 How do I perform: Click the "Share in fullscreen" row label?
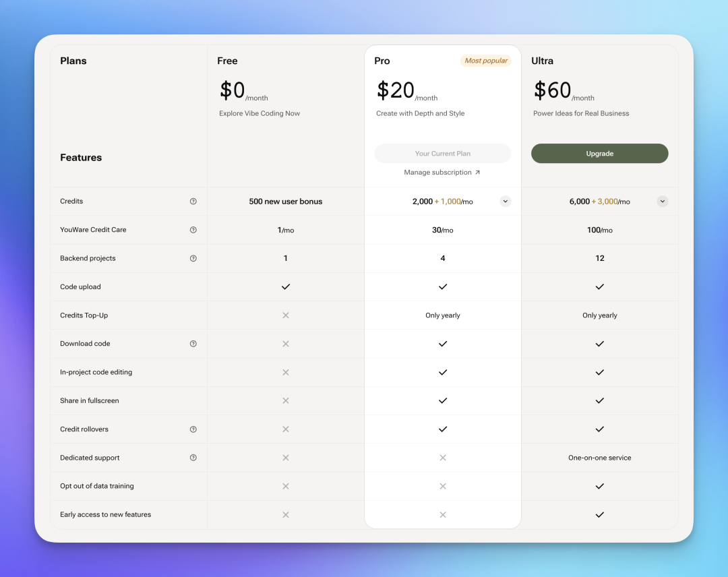point(90,400)
